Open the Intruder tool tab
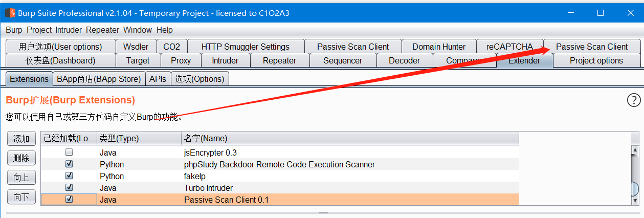 pos(225,60)
